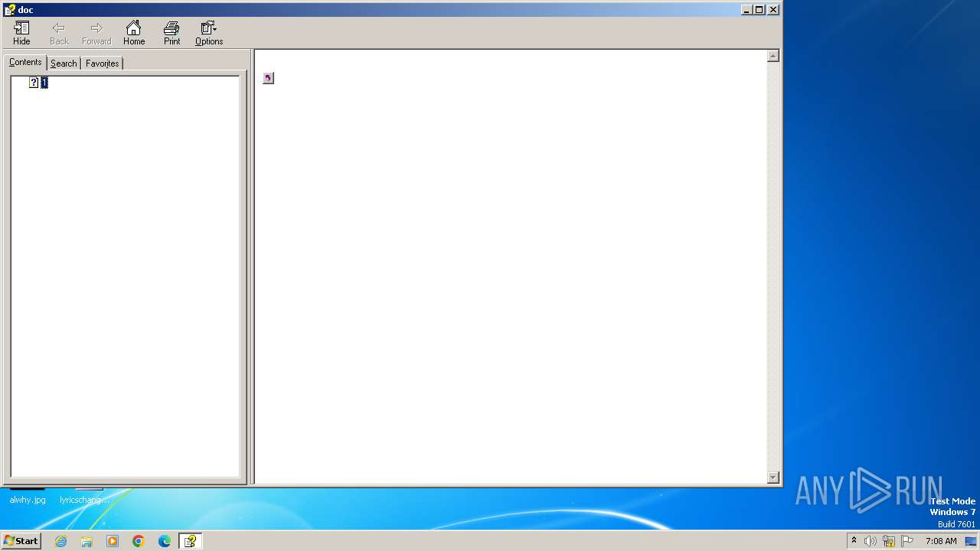
Task: Launch Microsoft Edge from the taskbar
Action: tap(165, 541)
